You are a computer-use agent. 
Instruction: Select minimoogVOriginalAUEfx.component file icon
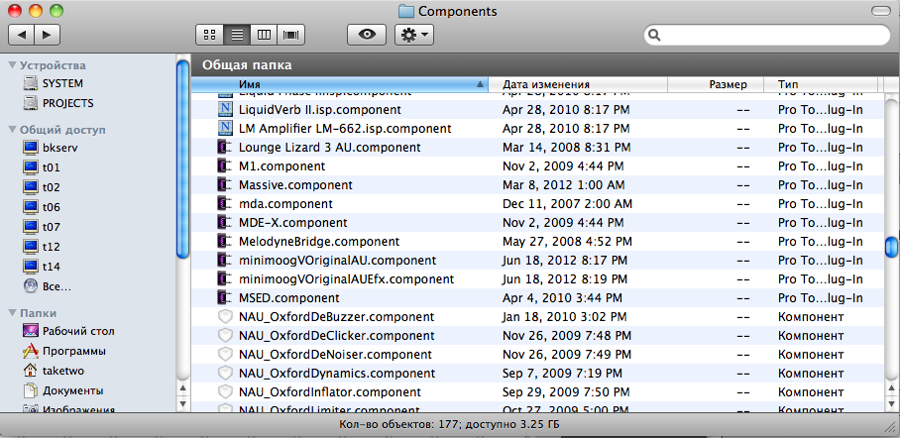coord(225,280)
